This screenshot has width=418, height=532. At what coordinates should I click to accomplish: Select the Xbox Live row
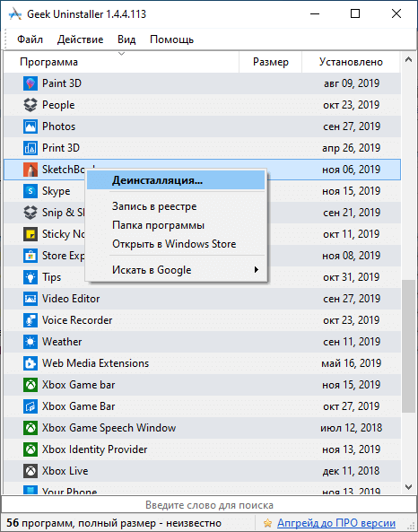(x=202, y=471)
